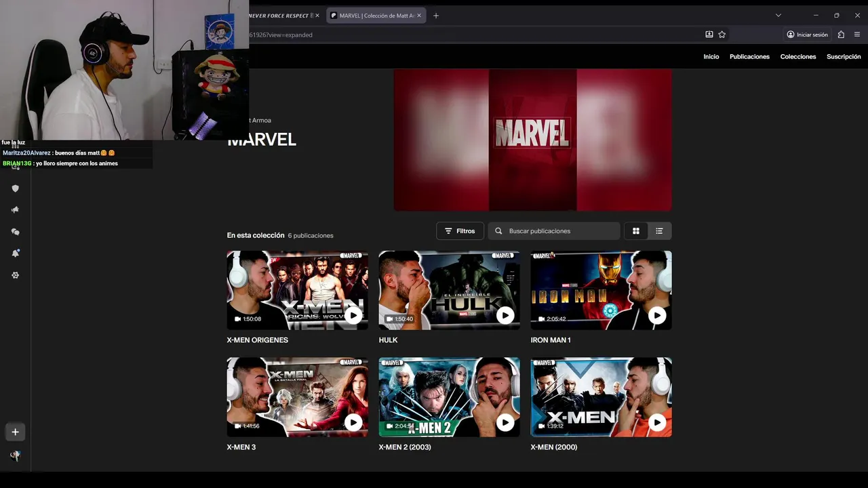The width and height of the screenshot is (868, 488).
Task: Click the install page icon in address bar
Action: coord(709,35)
